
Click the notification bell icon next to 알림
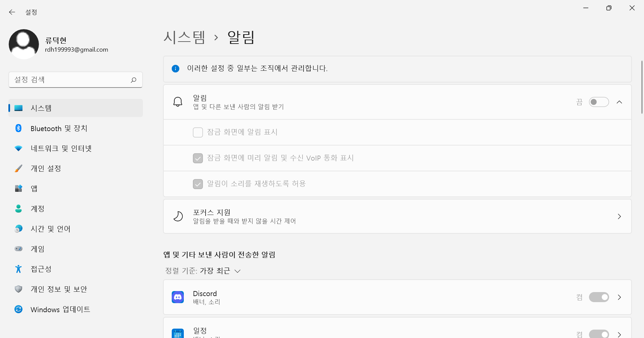coord(178,101)
